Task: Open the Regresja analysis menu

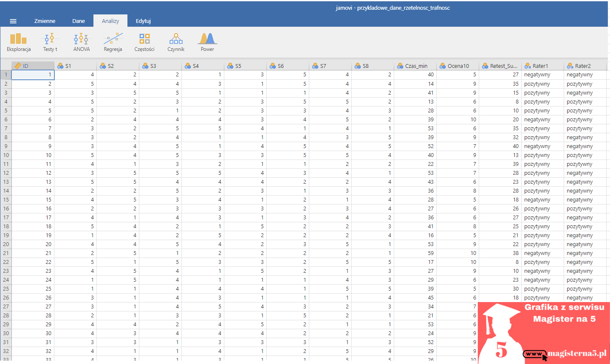Action: pyautogui.click(x=113, y=42)
